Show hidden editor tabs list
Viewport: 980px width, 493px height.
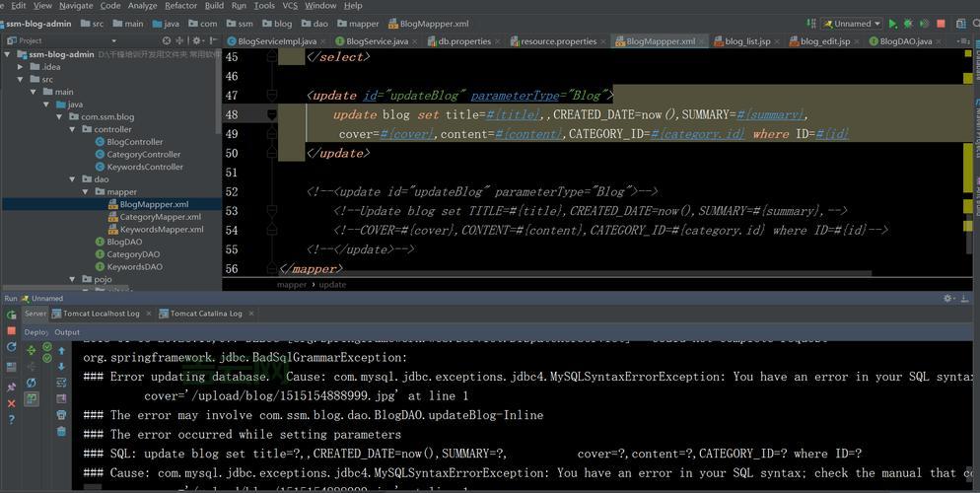pyautogui.click(x=962, y=41)
